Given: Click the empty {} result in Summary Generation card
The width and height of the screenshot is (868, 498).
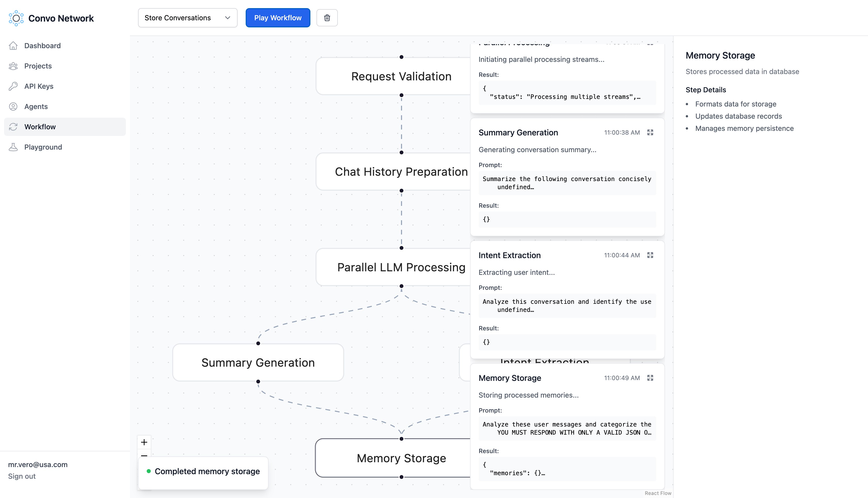Looking at the screenshot, I should pos(567,219).
